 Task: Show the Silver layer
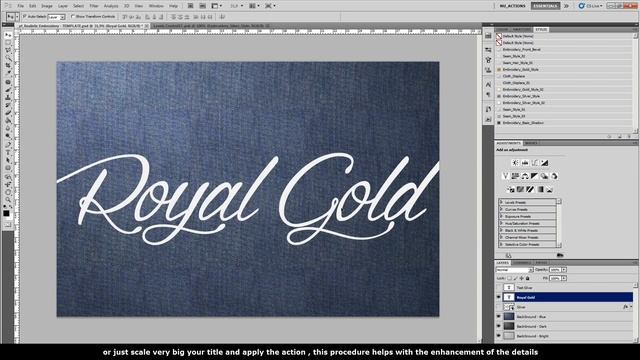(x=499, y=307)
